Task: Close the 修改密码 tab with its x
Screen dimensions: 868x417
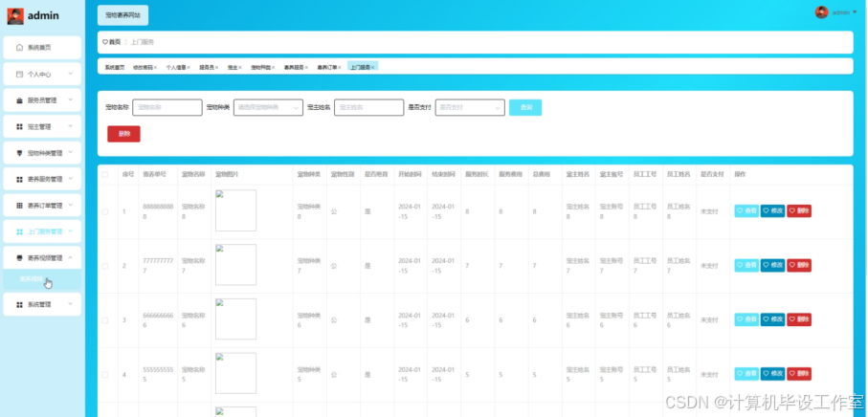Action: [x=156, y=68]
